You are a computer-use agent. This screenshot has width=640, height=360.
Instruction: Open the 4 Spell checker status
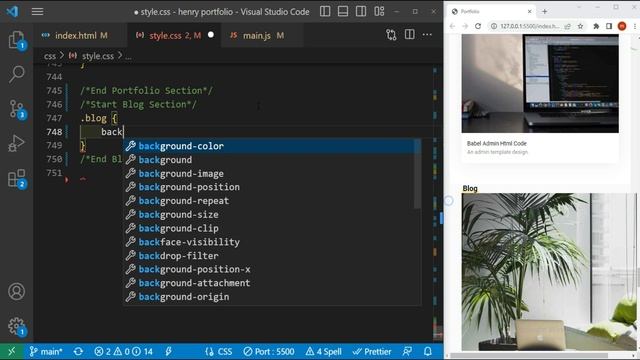coord(324,351)
